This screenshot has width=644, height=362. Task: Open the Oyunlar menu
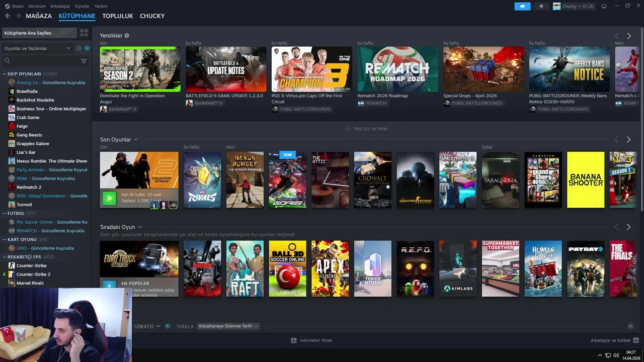[83, 6]
